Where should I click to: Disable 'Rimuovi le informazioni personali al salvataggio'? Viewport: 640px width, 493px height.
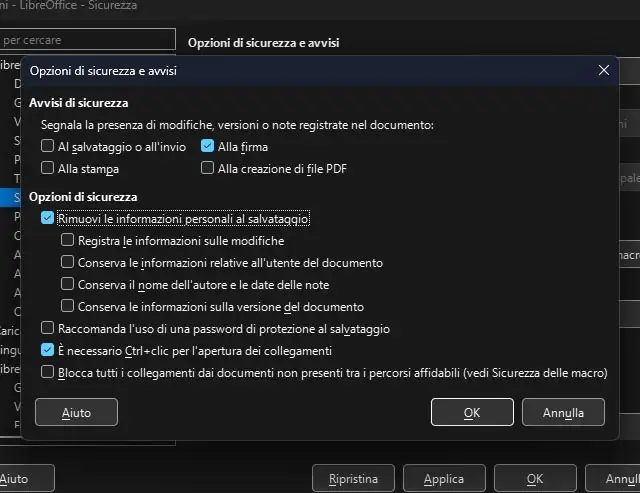coord(48,218)
